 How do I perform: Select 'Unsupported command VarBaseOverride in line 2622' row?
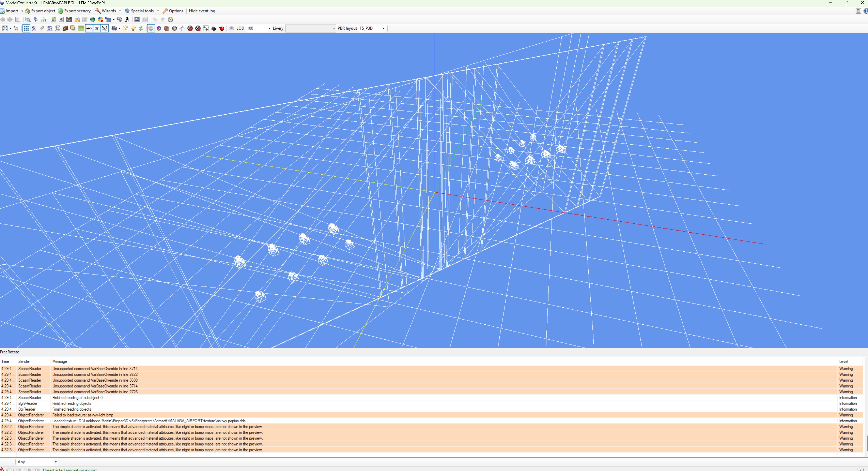point(431,374)
